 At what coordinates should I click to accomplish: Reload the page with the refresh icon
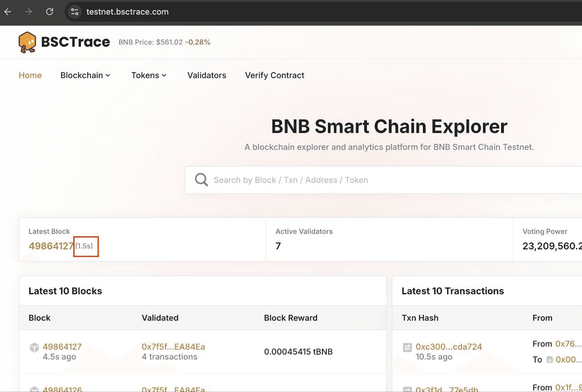click(50, 12)
